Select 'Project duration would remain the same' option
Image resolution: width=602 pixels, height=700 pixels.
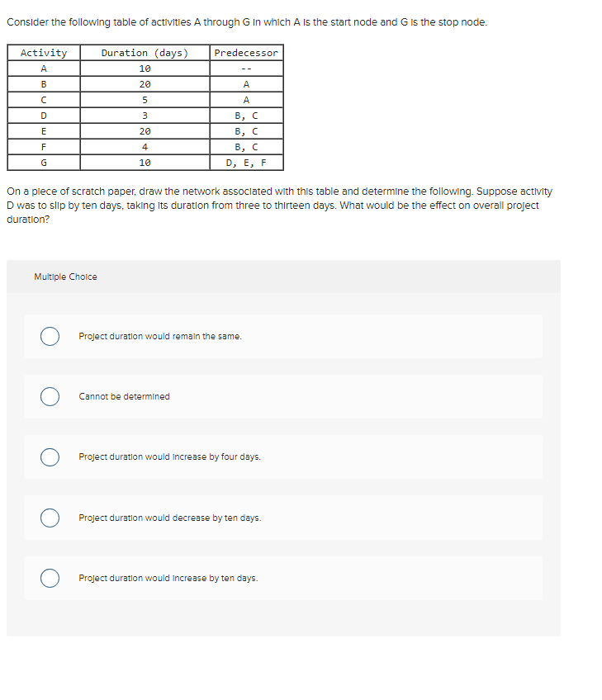[50, 336]
